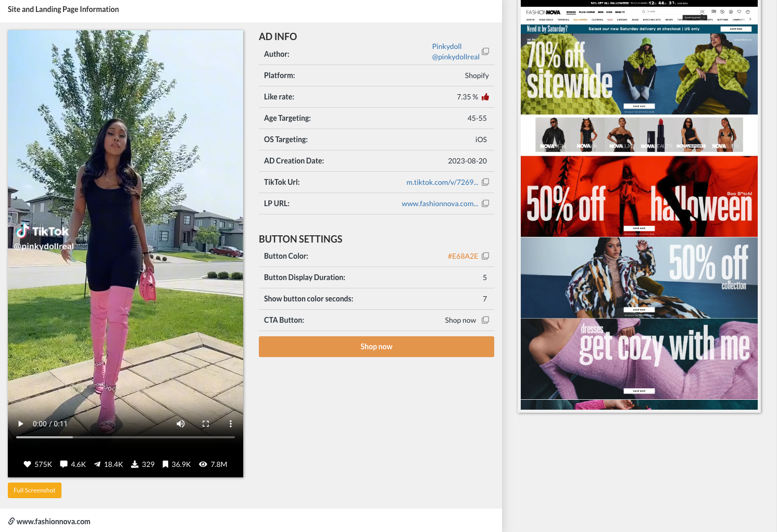Click the 0:00 / 0:11 time display

(50, 424)
